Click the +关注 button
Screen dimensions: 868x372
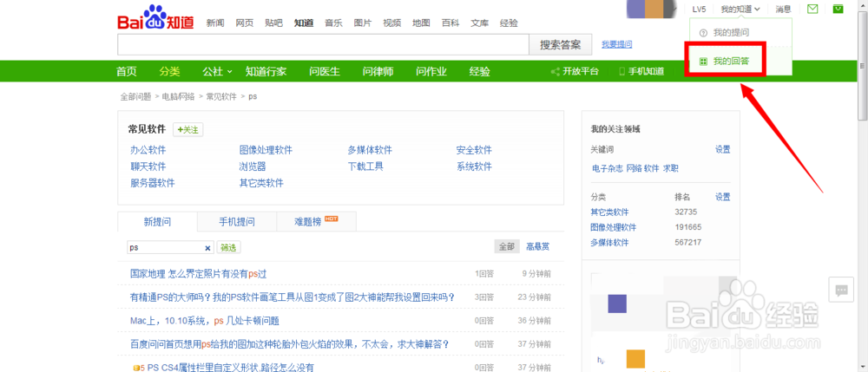pyautogui.click(x=188, y=129)
